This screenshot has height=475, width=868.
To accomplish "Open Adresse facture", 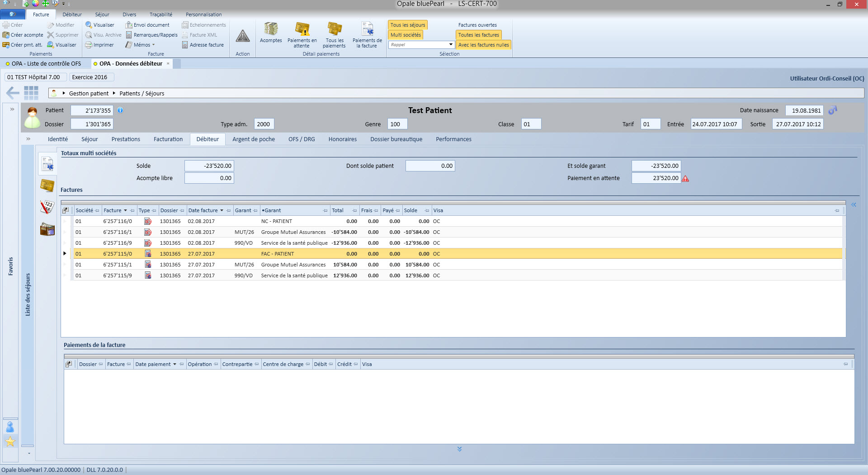I will [203, 45].
